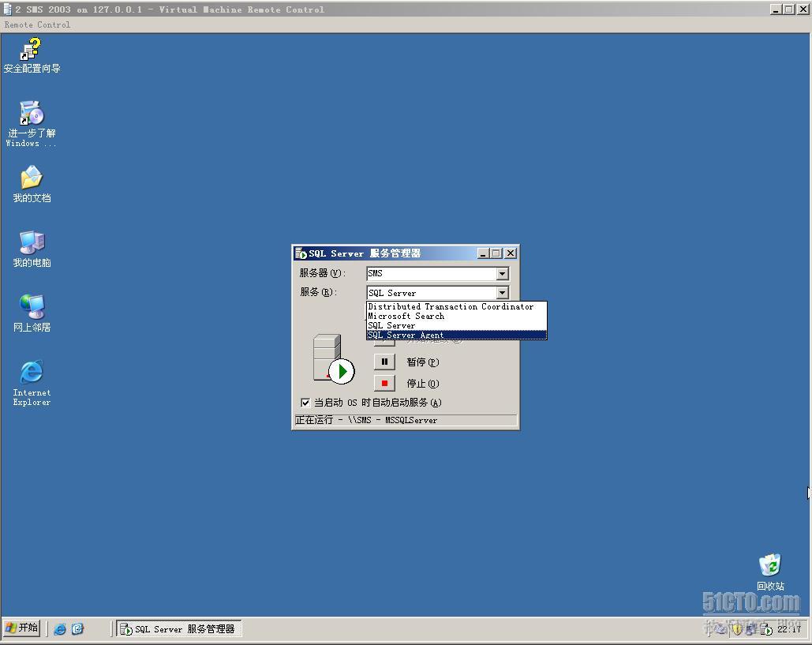Select Distributed Transaction Coordinator from list
The height and width of the screenshot is (645, 812).
[x=456, y=306]
